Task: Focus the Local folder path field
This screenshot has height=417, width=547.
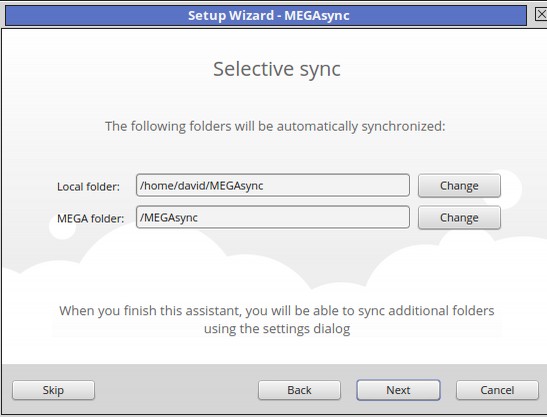Action: (x=273, y=185)
